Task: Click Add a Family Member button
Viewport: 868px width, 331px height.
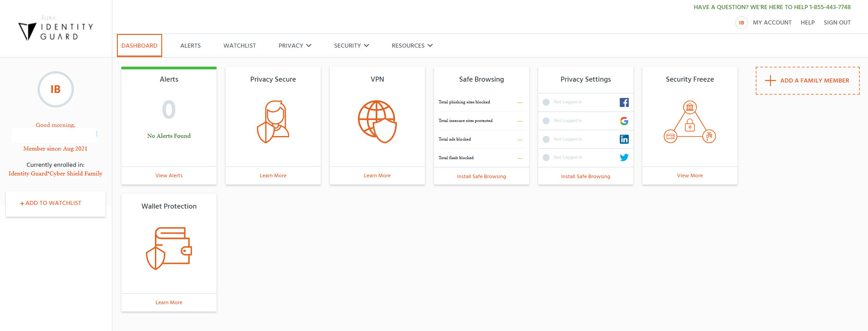Action: pos(807,81)
